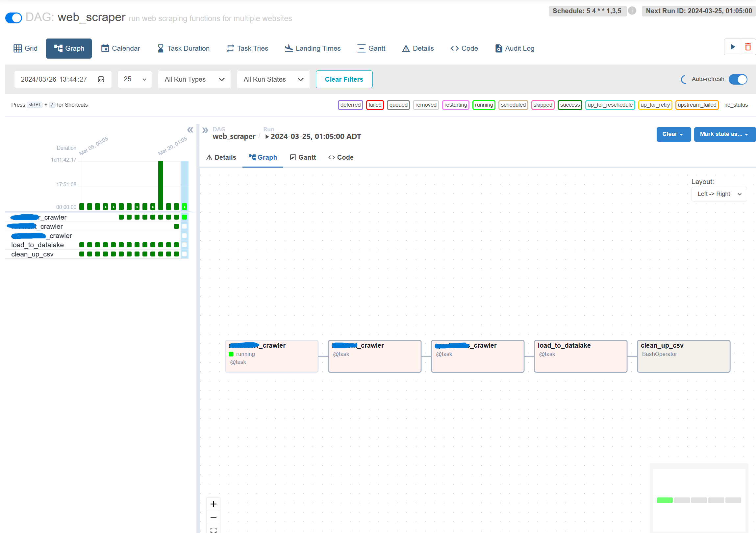Select the load_to_datalake node in graph
The width and height of the screenshot is (756, 533).
click(580, 356)
